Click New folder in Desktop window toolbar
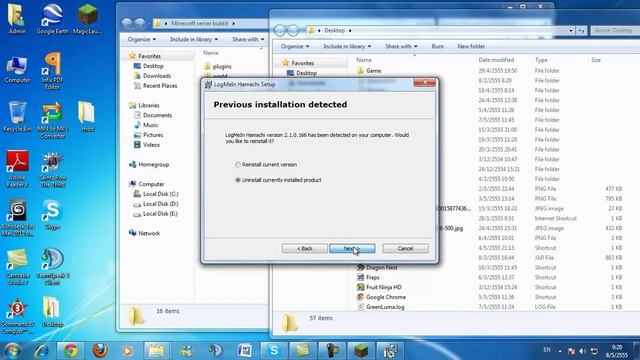The height and width of the screenshot is (360, 640). [471, 47]
